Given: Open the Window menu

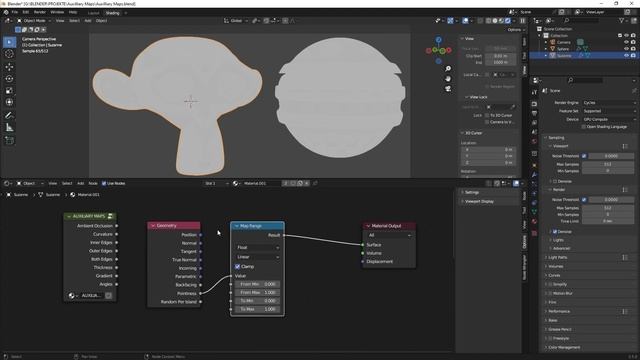Looking at the screenshot, I should pos(57,12).
